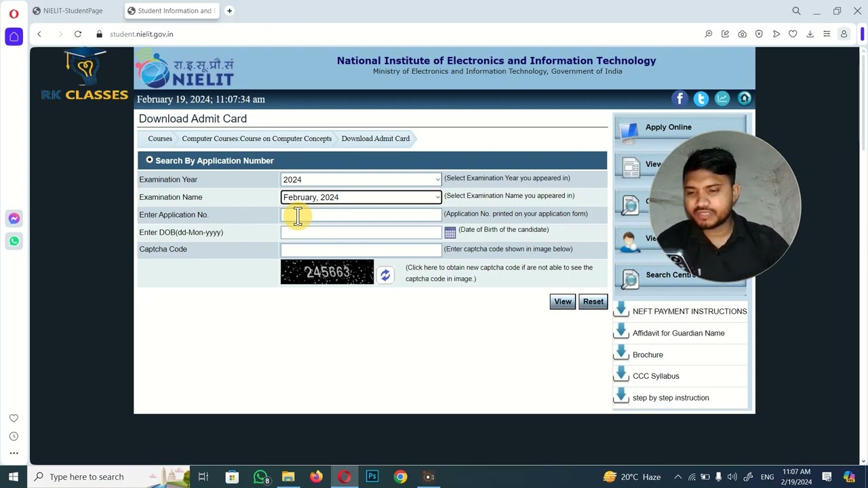Go back to previous page
Viewport: 868px width, 488px height.
tap(39, 34)
